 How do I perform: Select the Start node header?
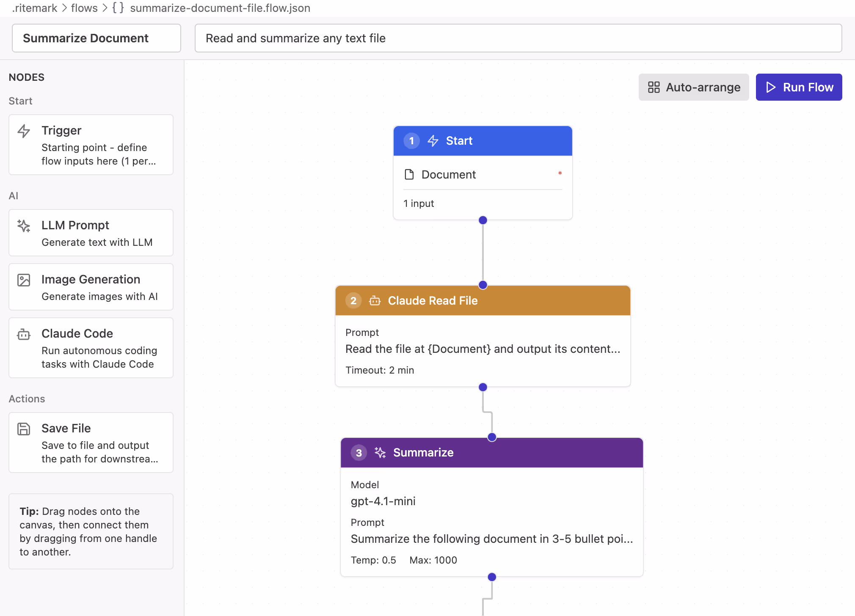[x=483, y=141]
